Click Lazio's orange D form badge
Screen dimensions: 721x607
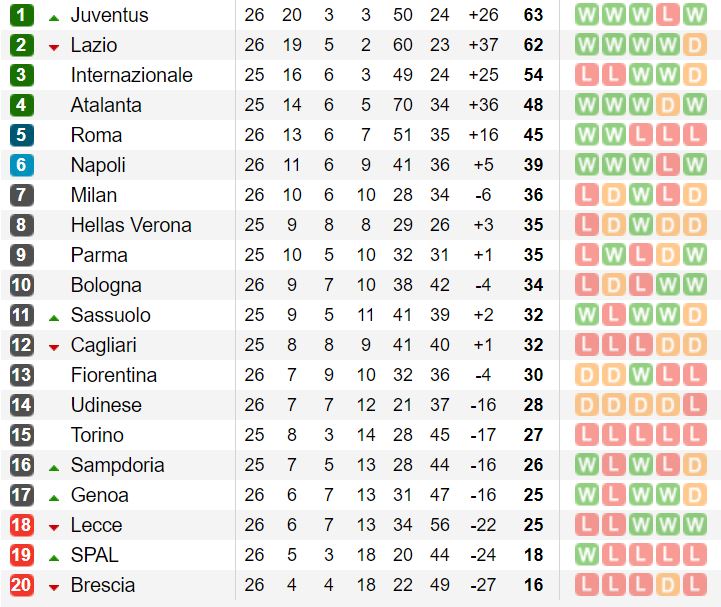[694, 45]
